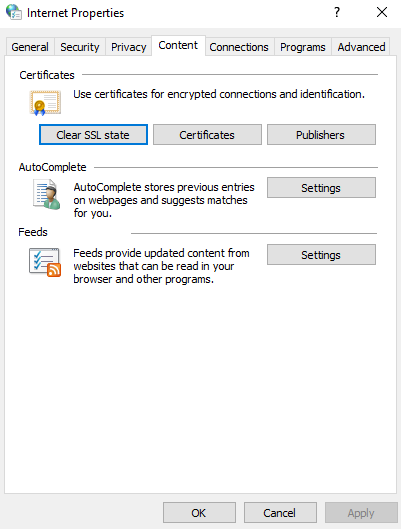This screenshot has height=529, width=401.
Task: Open the Connections tab
Action: (239, 47)
